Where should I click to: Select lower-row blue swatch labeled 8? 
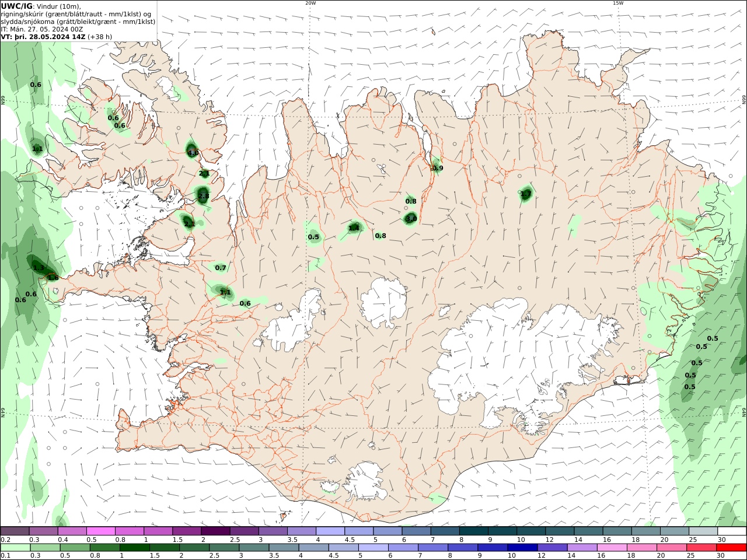(x=463, y=547)
